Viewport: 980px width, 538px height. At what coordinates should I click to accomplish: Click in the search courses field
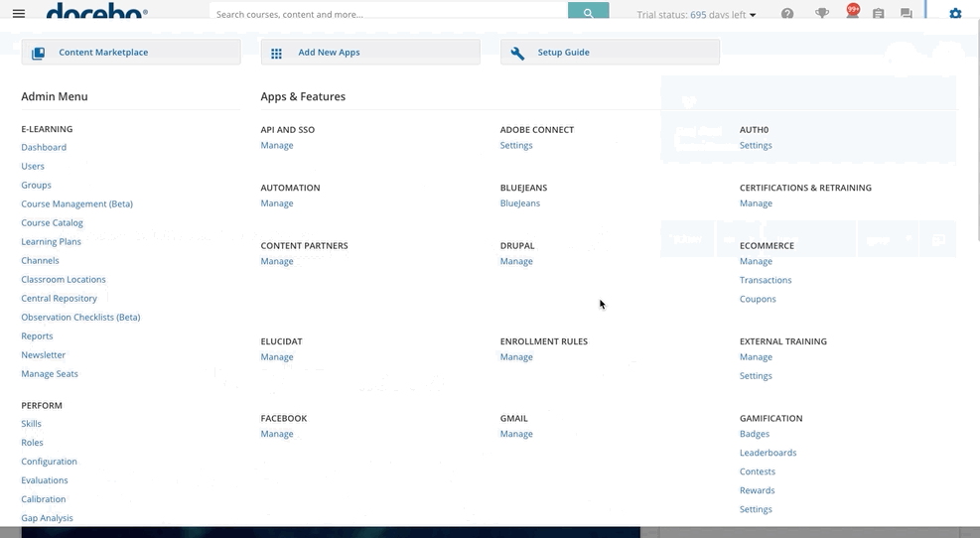[x=389, y=13]
